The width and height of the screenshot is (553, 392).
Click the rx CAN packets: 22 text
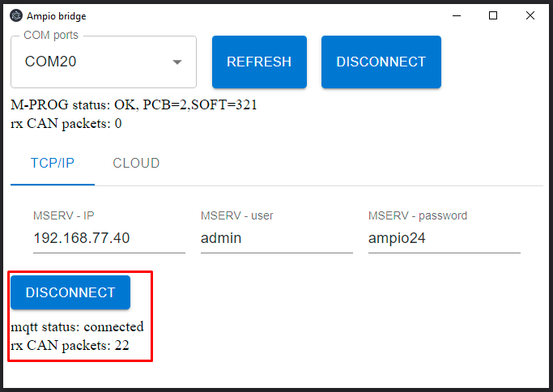70,345
